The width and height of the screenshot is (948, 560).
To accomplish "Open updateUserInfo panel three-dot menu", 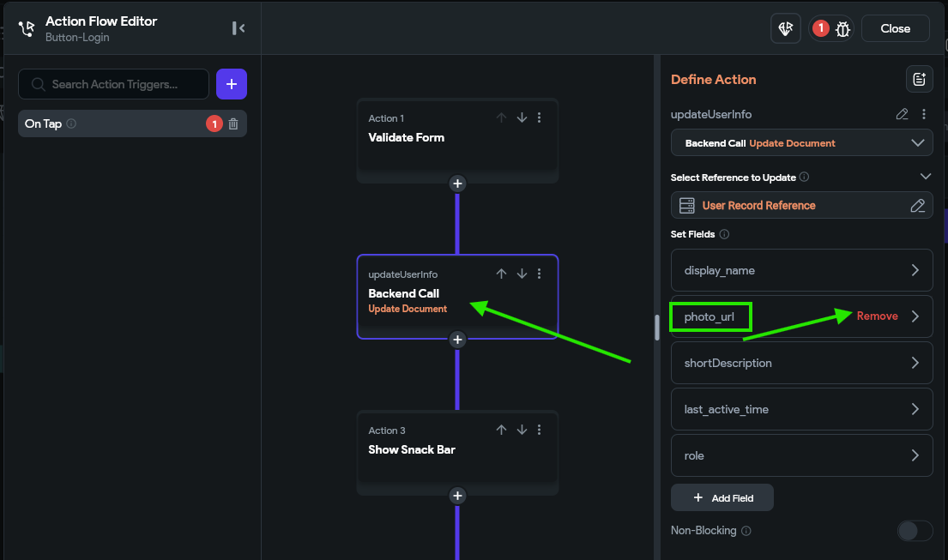I will pos(924,114).
